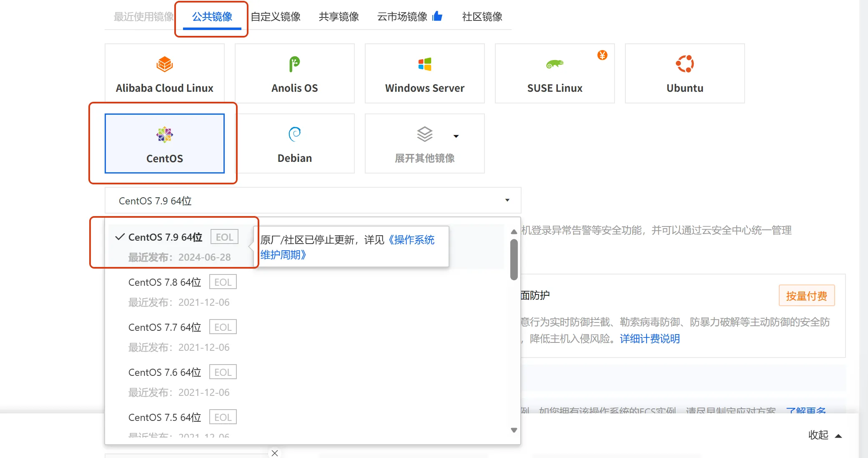Select the 公共镜像 tab
The image size is (868, 458).
(212, 17)
